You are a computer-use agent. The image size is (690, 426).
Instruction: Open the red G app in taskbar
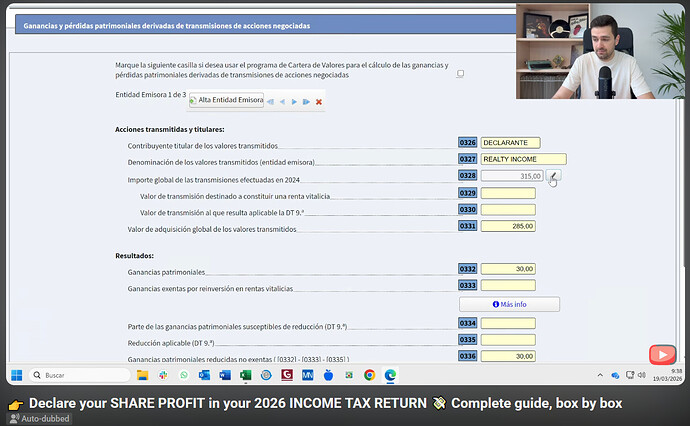click(x=287, y=375)
